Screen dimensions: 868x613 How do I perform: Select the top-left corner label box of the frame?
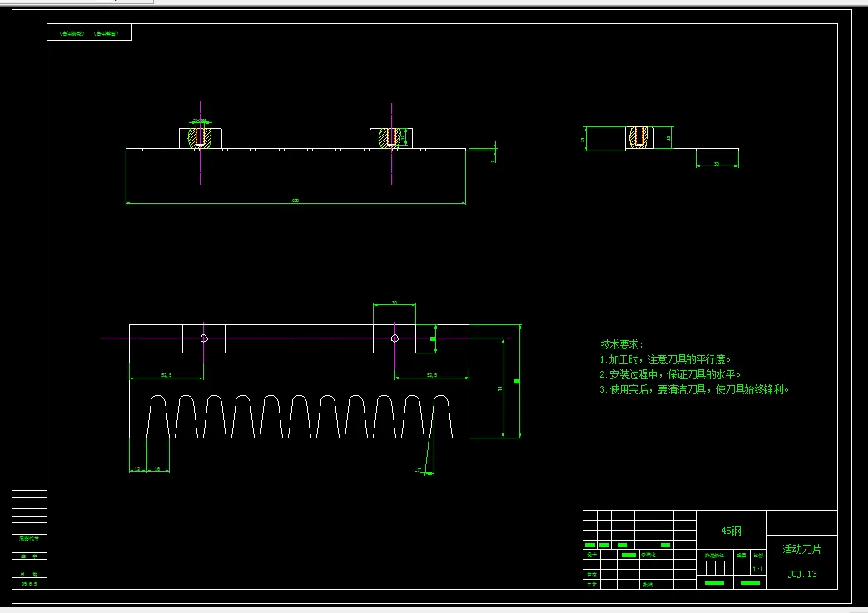click(90, 32)
